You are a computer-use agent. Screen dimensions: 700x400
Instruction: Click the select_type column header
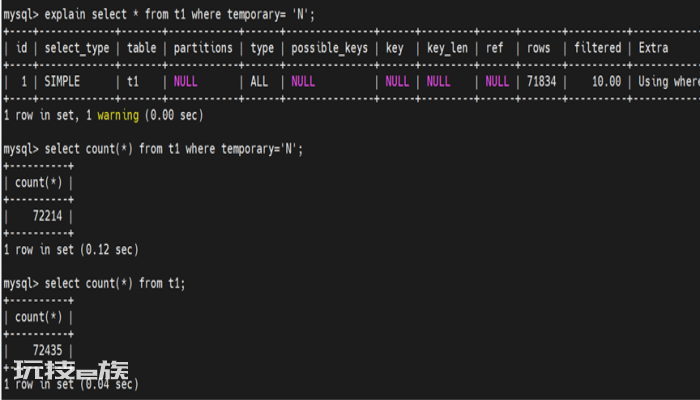tap(77, 48)
